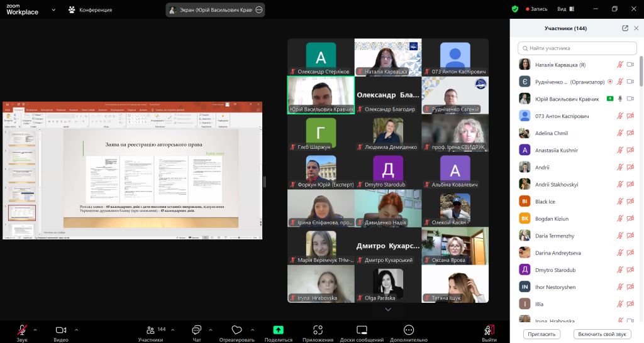This screenshot has height=343, width=644.
Task: Click the green Share screen icon
Action: pos(278,330)
